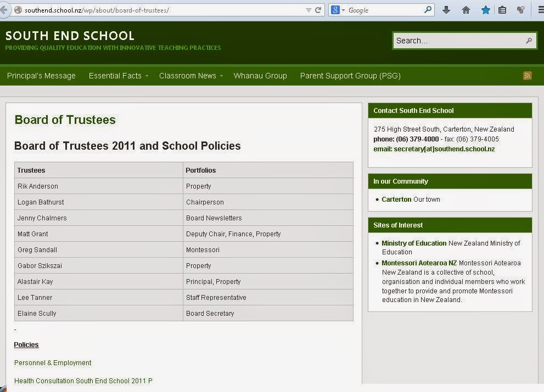544x392 pixels.
Task: Click the In our Community header
Action: tap(450, 181)
